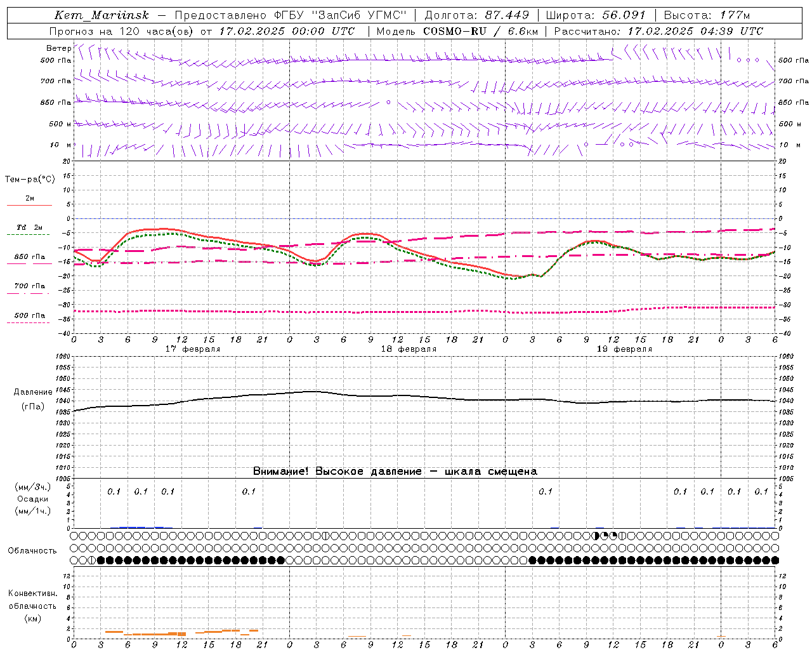Screen dimensions: 812x650
Task: Click the "Тем-ра(°C)" temperature label
Action: 30,180
